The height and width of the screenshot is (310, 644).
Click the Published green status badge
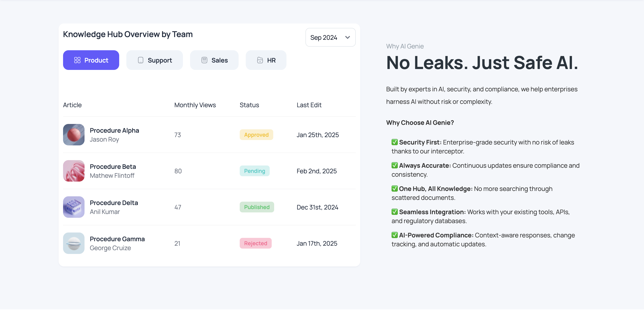(257, 207)
